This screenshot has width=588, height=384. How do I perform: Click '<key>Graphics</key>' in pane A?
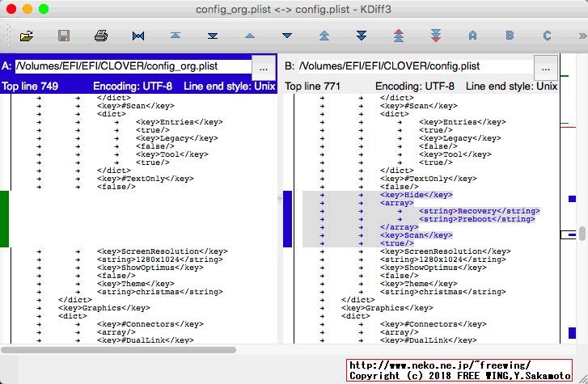(x=104, y=308)
